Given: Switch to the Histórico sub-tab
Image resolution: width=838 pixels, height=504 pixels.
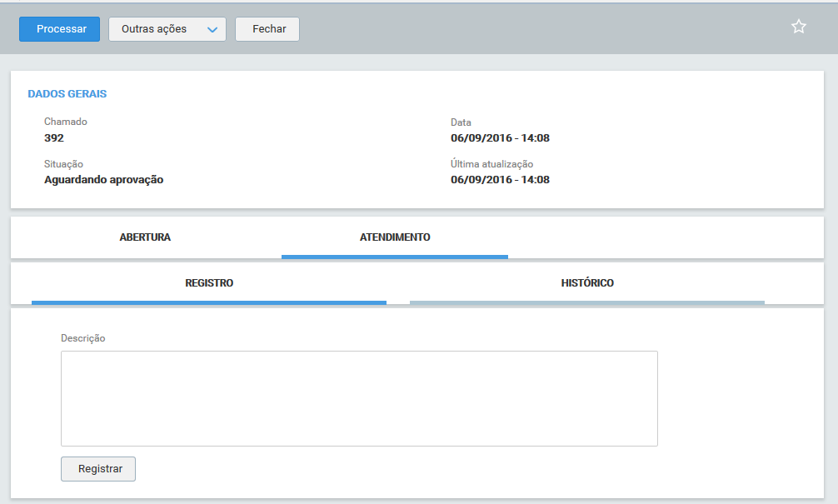Looking at the screenshot, I should click(587, 283).
